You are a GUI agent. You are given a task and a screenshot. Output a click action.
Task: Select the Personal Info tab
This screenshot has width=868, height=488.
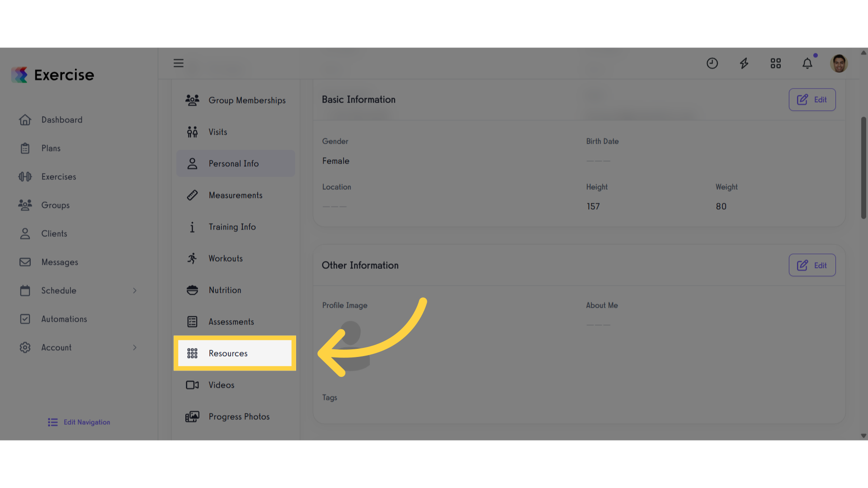236,164
